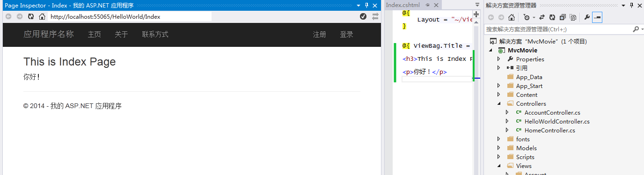Image resolution: width=644 pixels, height=175 pixels.
Task: Refresh the Page Inspector page
Action: (x=31, y=16)
